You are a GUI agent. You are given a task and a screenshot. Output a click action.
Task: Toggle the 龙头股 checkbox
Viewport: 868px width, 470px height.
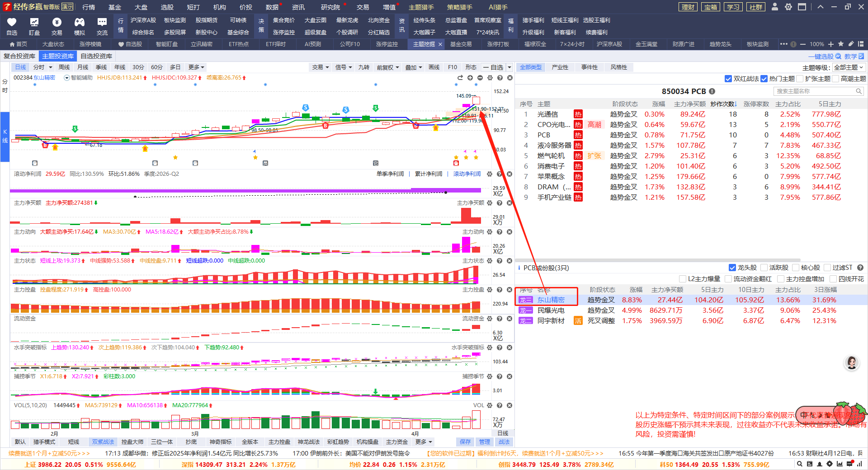[x=732, y=268]
